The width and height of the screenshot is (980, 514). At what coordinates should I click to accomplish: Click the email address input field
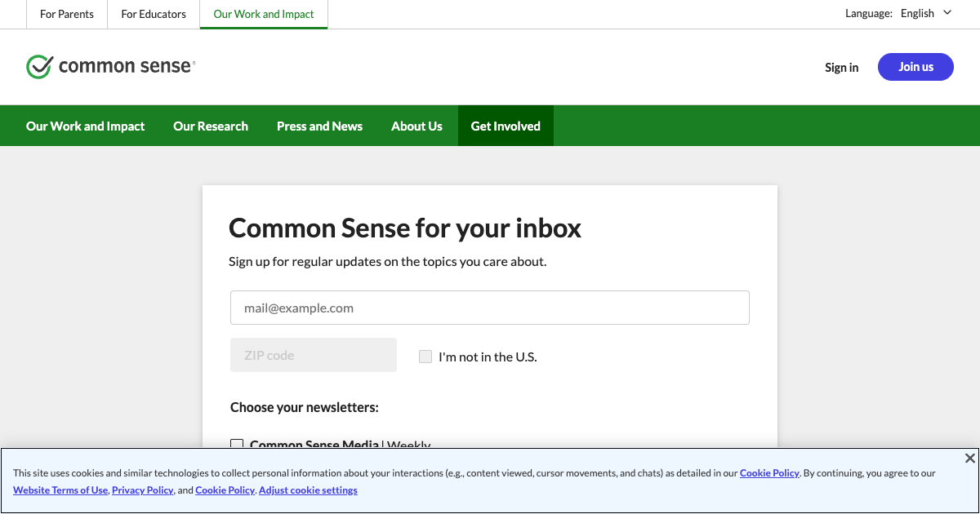point(489,308)
